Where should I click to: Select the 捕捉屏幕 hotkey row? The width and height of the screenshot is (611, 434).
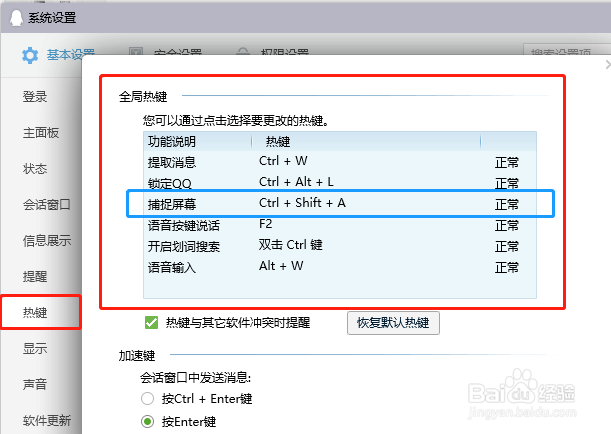[x=340, y=204]
